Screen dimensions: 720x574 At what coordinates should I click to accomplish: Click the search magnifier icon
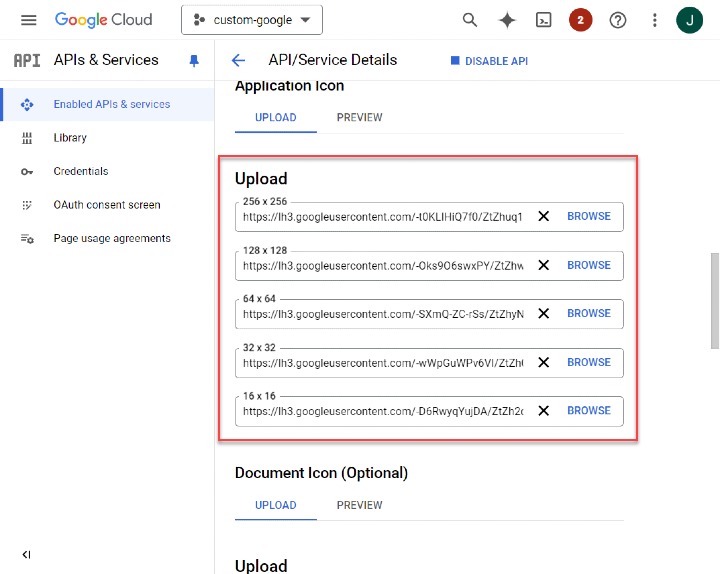tap(469, 20)
